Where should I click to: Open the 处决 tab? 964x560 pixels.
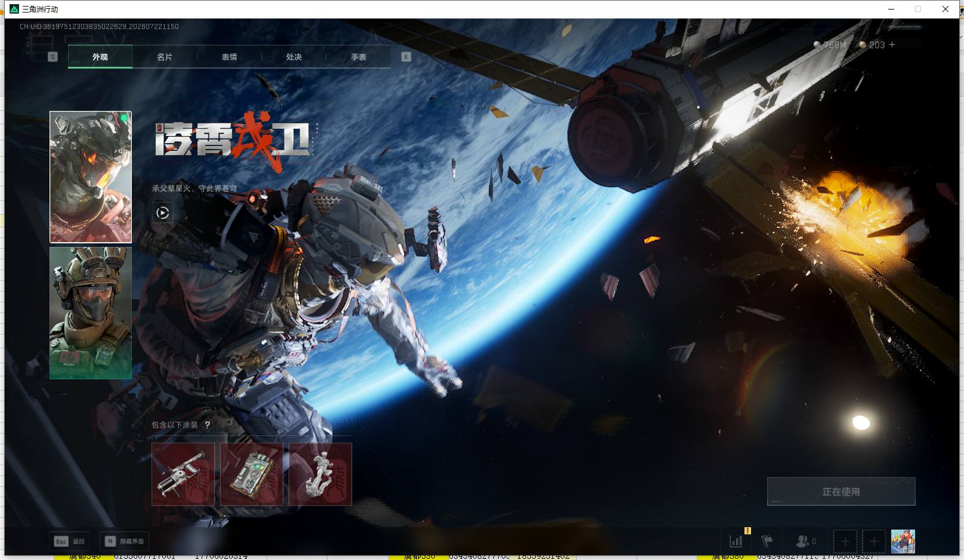tap(293, 57)
